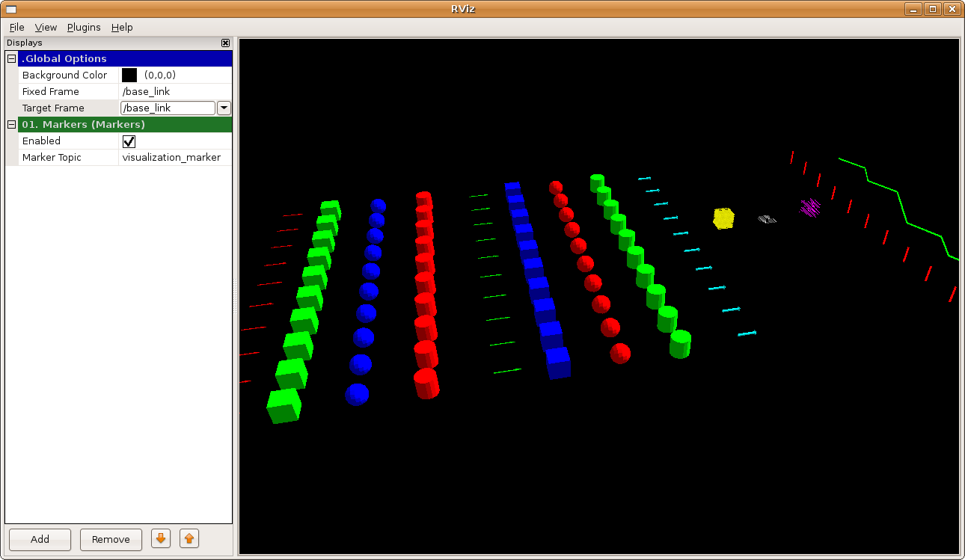Collapse the 01. Markers section

click(11, 124)
